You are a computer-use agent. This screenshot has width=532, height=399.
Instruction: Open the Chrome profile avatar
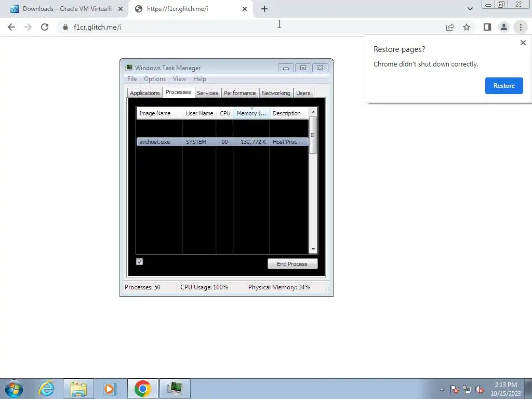[x=504, y=27]
